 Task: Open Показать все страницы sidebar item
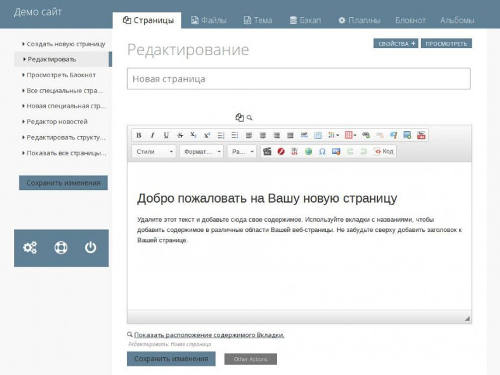point(64,153)
